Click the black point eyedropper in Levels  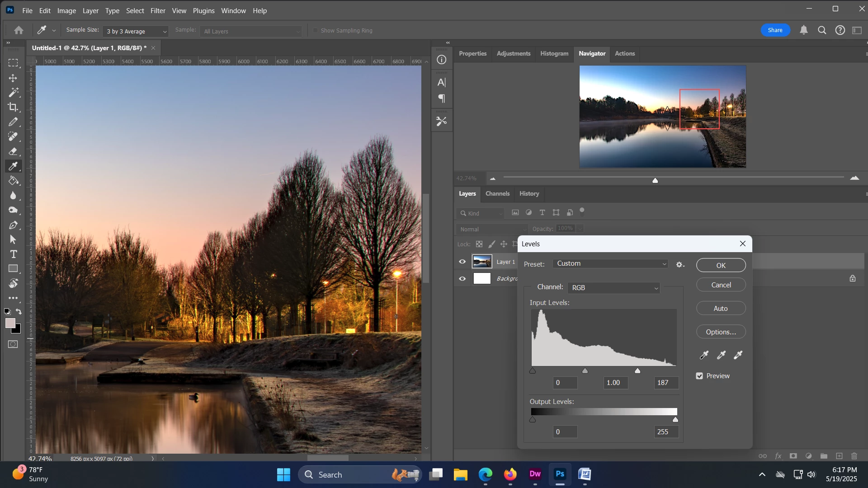[x=704, y=355]
